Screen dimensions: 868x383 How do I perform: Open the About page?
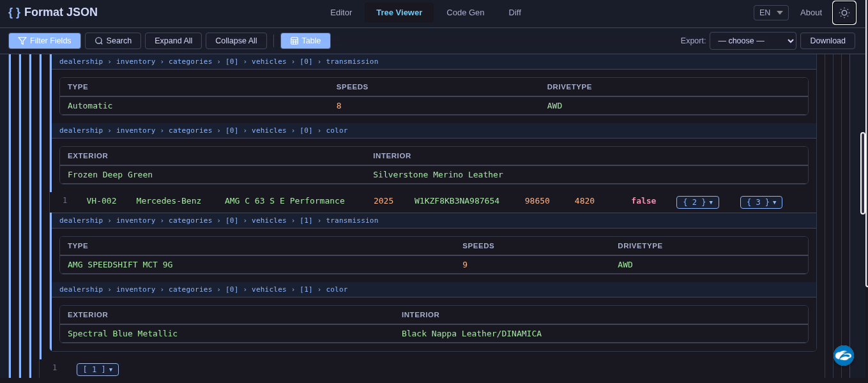point(811,13)
